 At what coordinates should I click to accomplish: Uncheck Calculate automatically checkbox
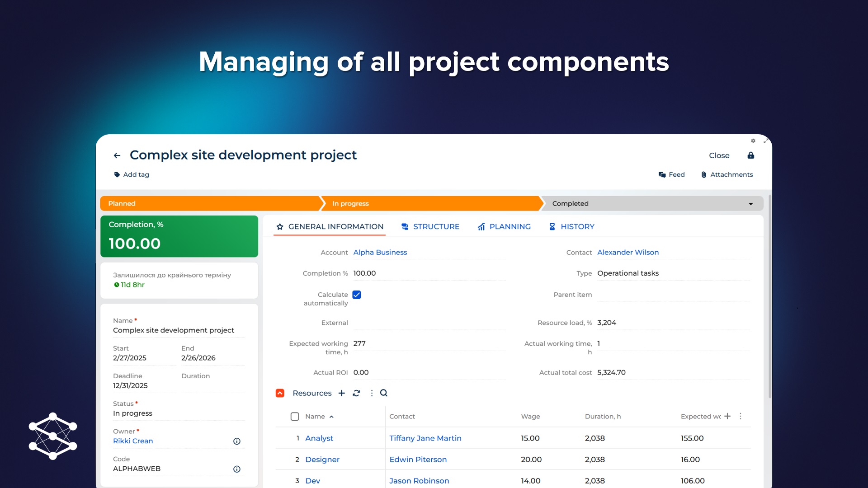click(x=357, y=295)
